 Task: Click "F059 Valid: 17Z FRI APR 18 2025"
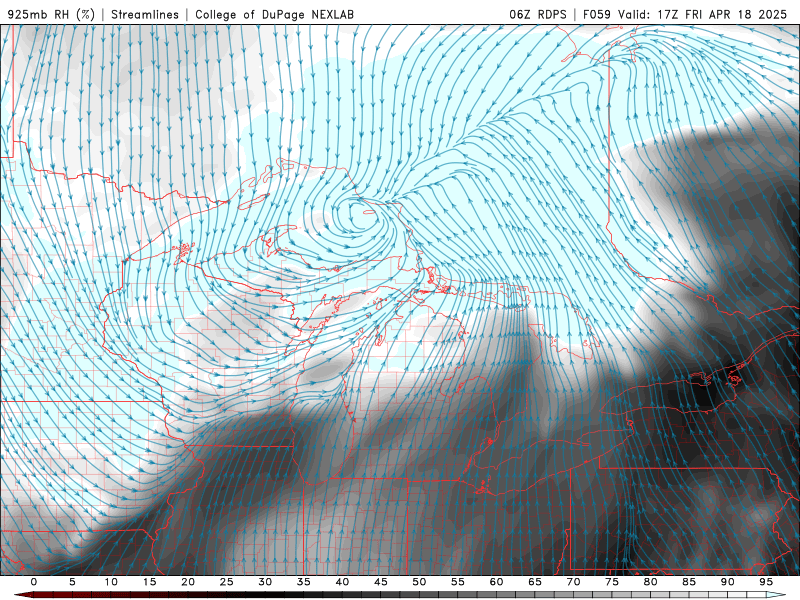click(685, 14)
